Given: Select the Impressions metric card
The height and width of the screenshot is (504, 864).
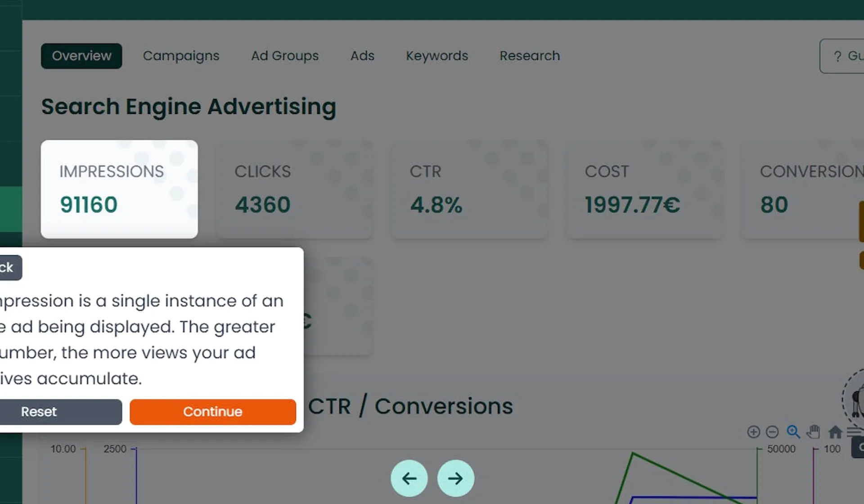Looking at the screenshot, I should coord(119,189).
